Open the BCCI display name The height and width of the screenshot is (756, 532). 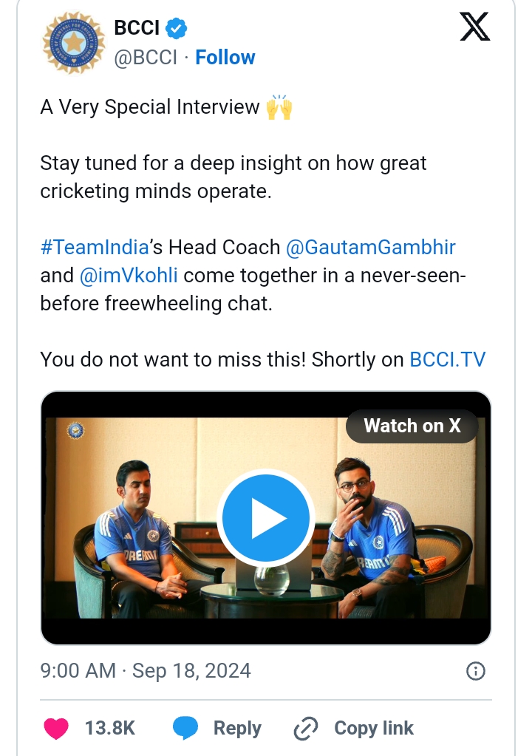point(137,28)
